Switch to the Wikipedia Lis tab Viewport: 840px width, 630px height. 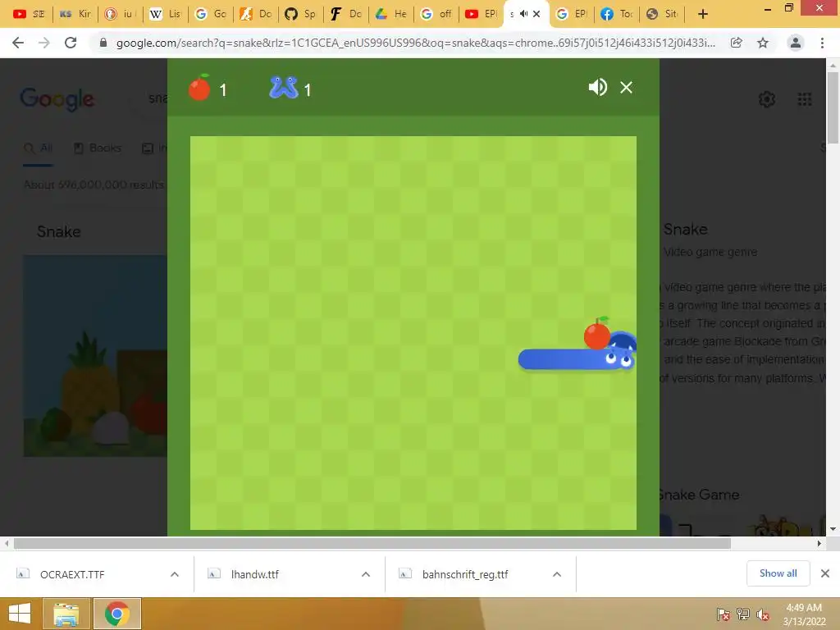coord(166,14)
